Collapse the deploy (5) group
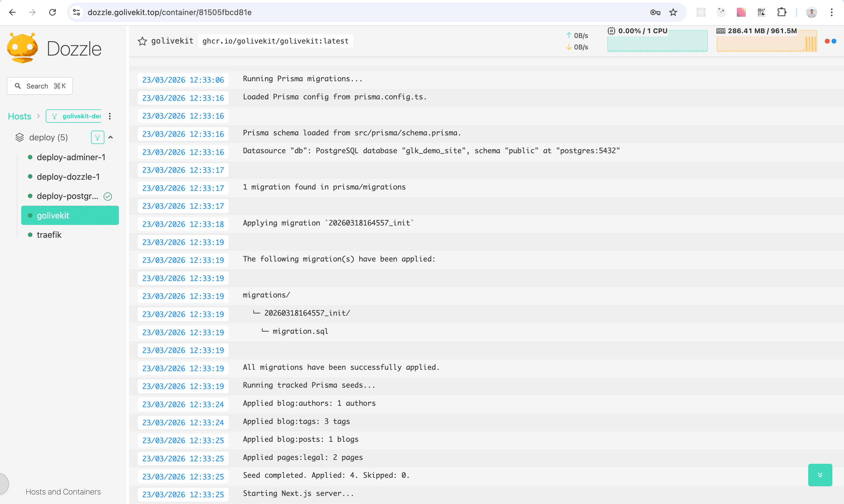844x504 pixels. (x=110, y=137)
